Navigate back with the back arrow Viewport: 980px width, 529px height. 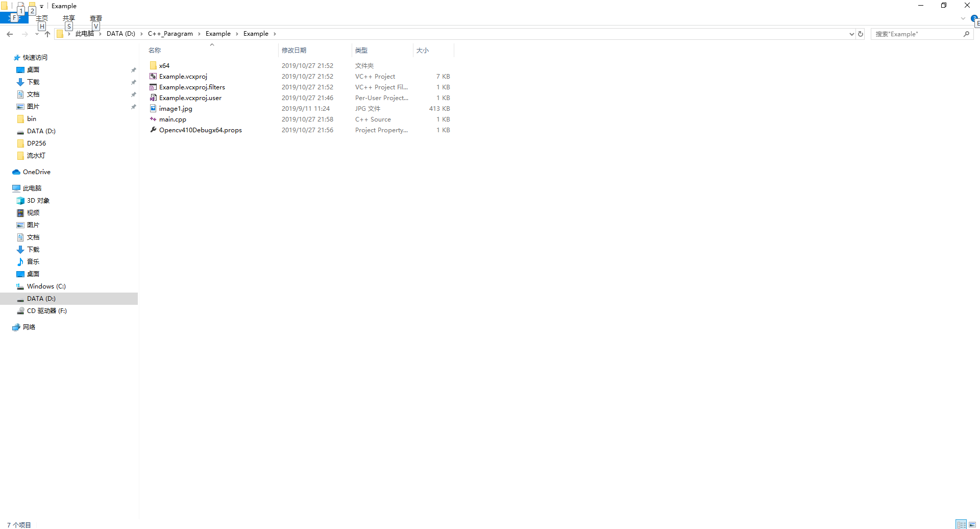(10, 34)
